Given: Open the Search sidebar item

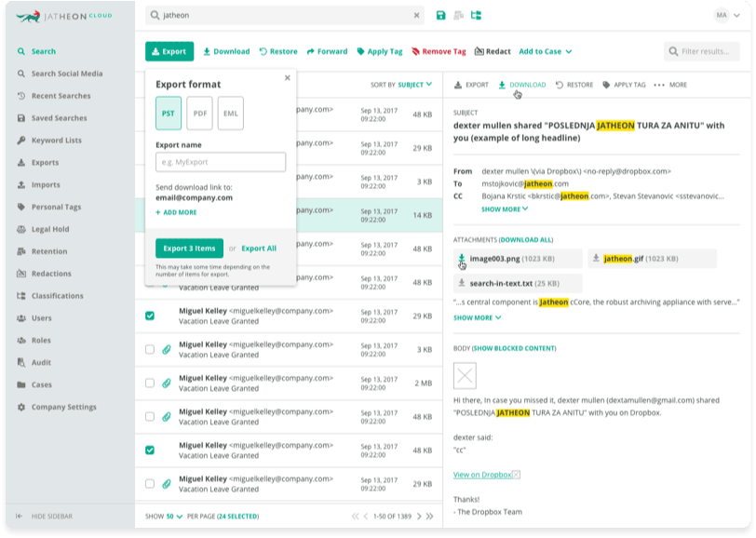Looking at the screenshot, I should tap(44, 51).
